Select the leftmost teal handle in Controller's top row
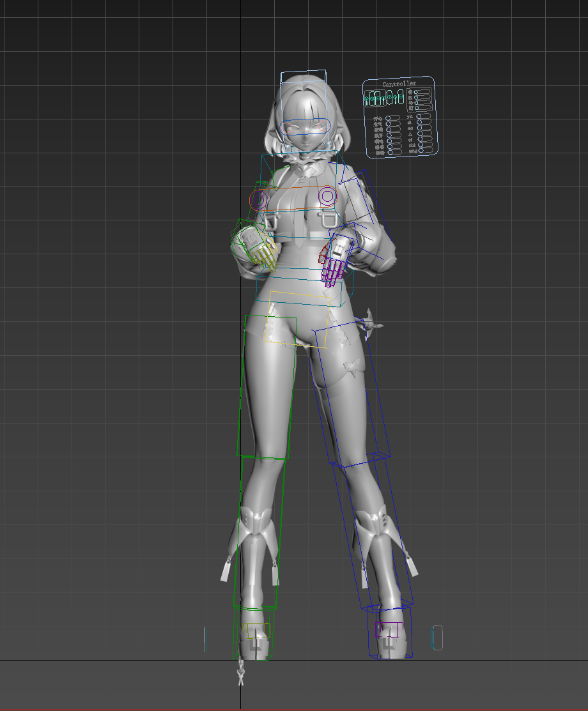 pos(367,99)
